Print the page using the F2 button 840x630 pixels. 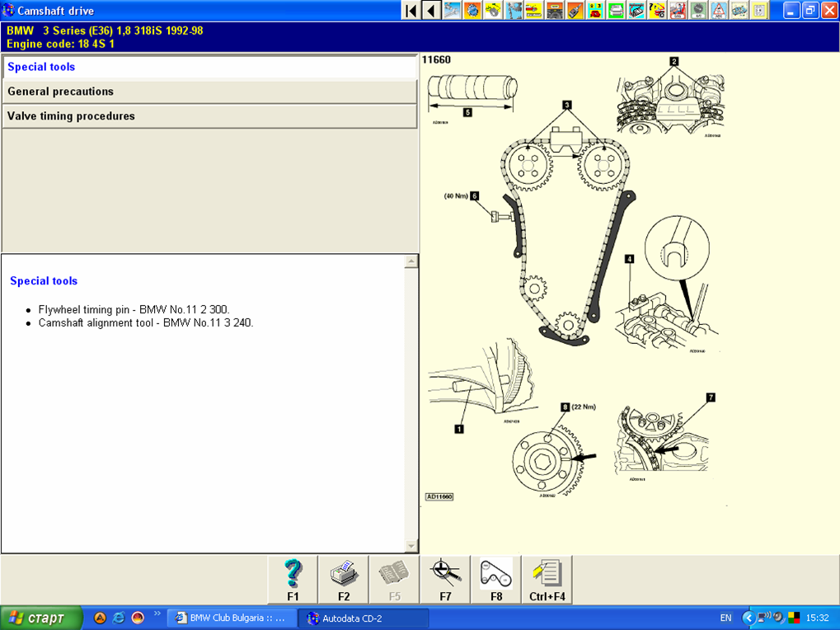(344, 581)
